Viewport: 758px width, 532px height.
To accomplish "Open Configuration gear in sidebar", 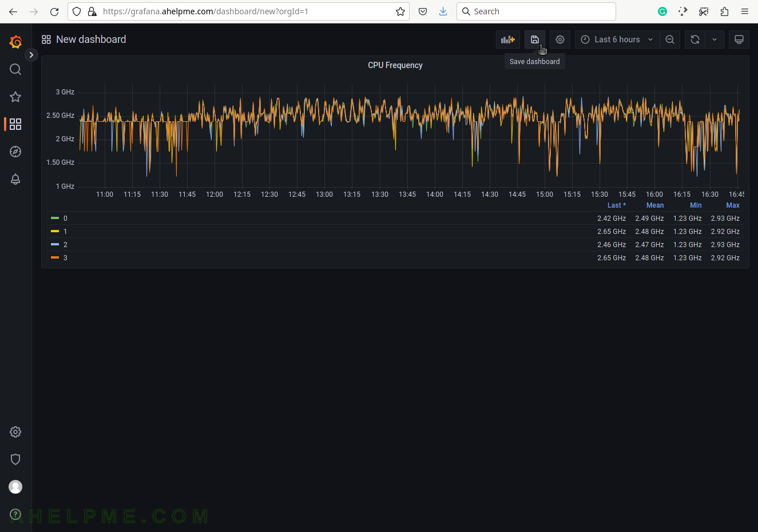I will click(x=15, y=432).
